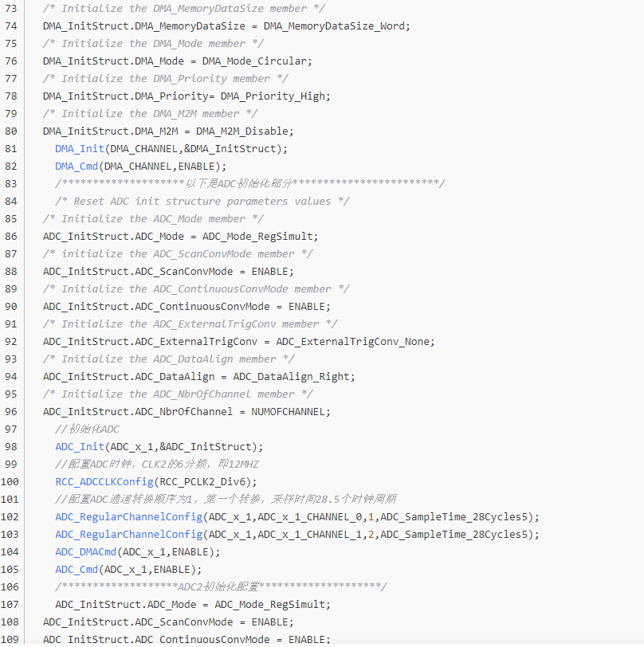The width and height of the screenshot is (644, 647).
Task: Place cursor on DMA_Mode_Circular value
Action: pos(257,61)
